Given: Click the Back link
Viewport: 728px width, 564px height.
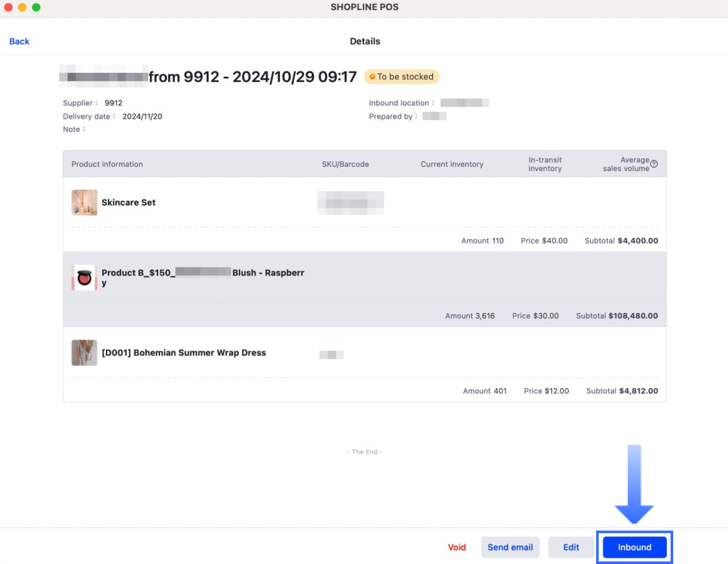Looking at the screenshot, I should [x=19, y=42].
